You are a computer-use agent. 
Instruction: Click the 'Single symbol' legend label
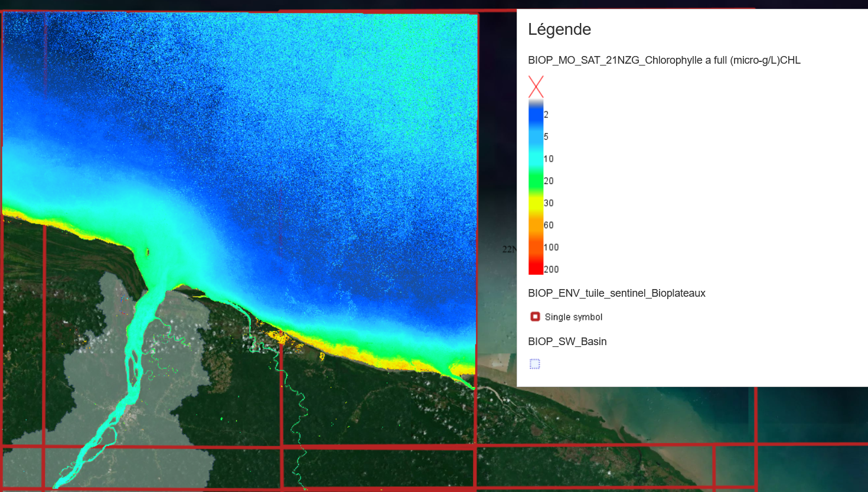573,317
